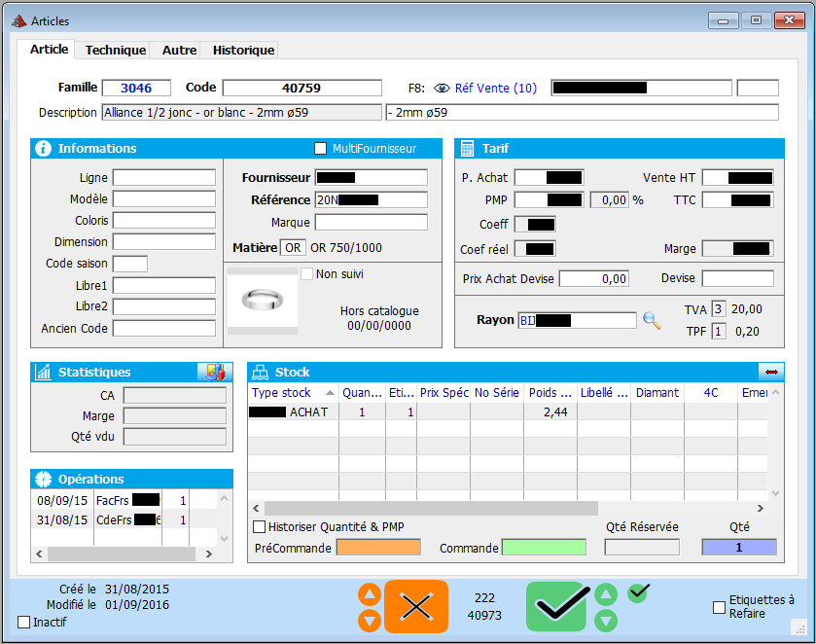Click the Famille field showing 3046
The height and width of the screenshot is (644, 816).
pos(136,88)
